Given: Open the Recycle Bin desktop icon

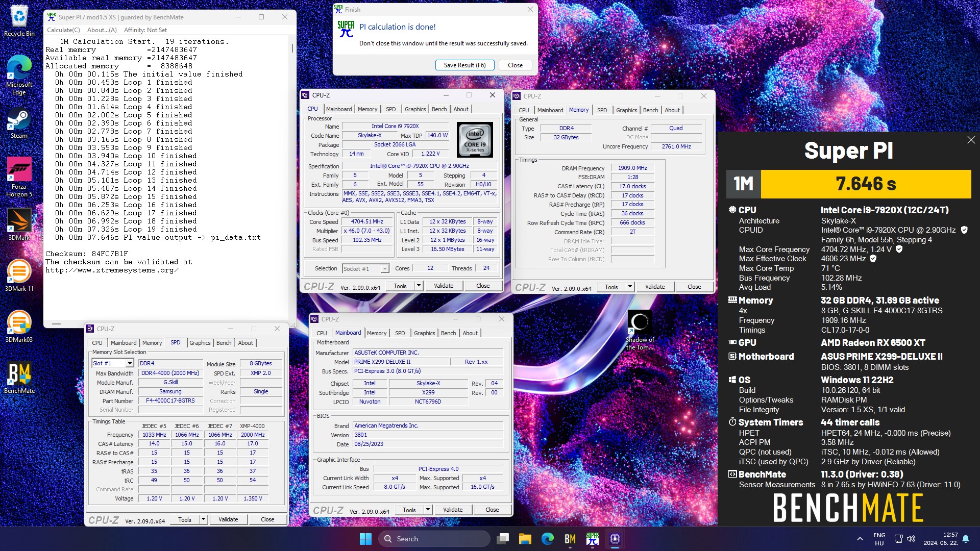Looking at the screenshot, I should pos(19,20).
